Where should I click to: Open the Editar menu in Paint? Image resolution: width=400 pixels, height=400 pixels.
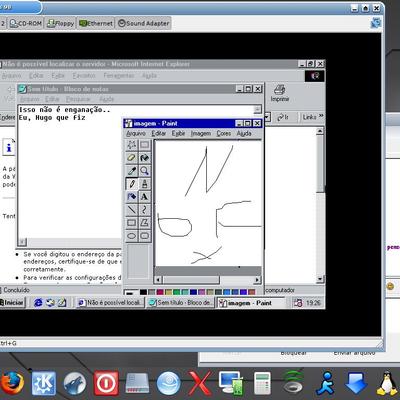(x=159, y=133)
